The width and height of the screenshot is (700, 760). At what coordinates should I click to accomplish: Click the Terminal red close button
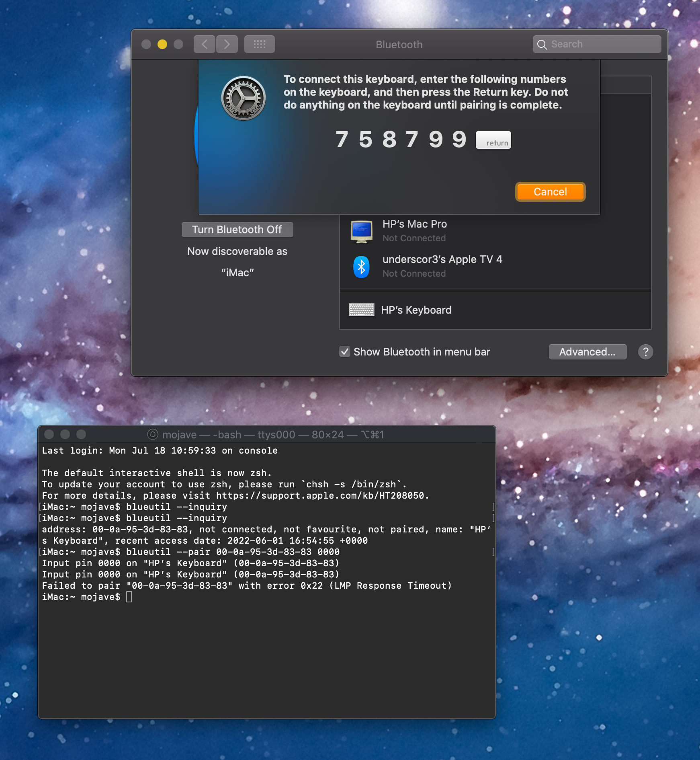pos(49,434)
